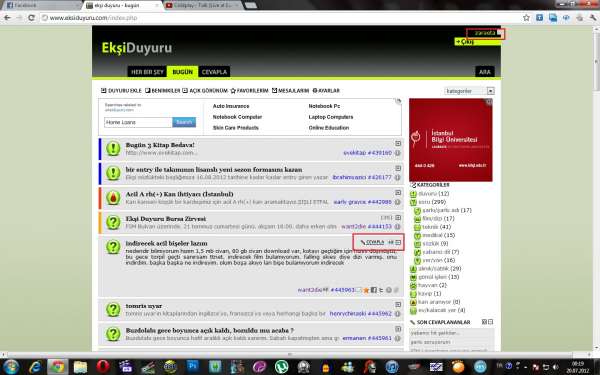Click the blood drop icon for Acil Kan post
This screenshot has width=600, height=375.
[x=113, y=197]
